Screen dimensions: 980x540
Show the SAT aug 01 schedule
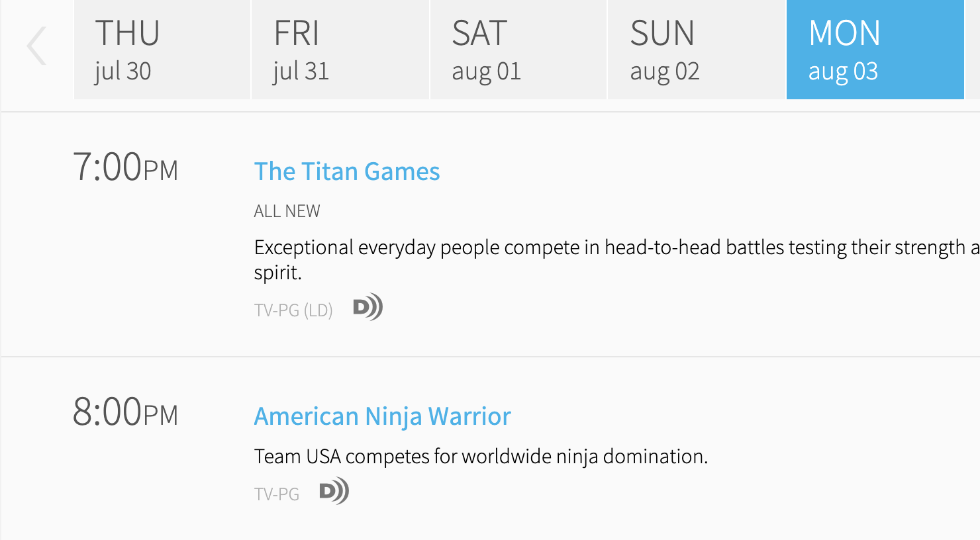coord(518,50)
